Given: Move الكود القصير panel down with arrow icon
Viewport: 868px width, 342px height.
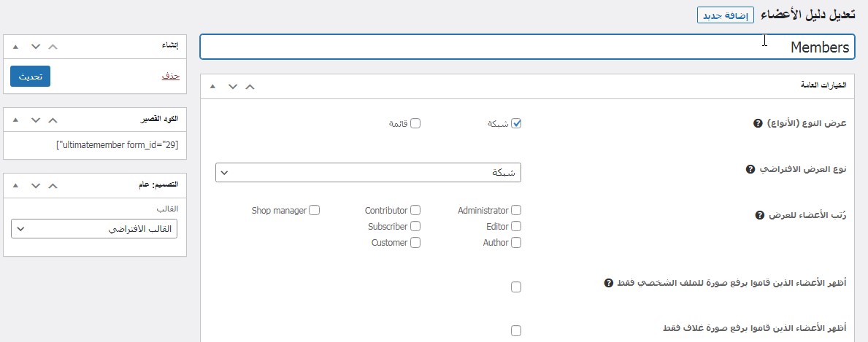Looking at the screenshot, I should (x=35, y=119).
